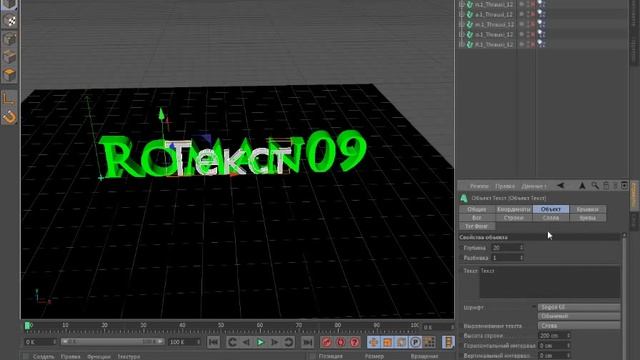Click the end frame field showing 100 K
Screen dimensions: 640x360
coord(184,342)
